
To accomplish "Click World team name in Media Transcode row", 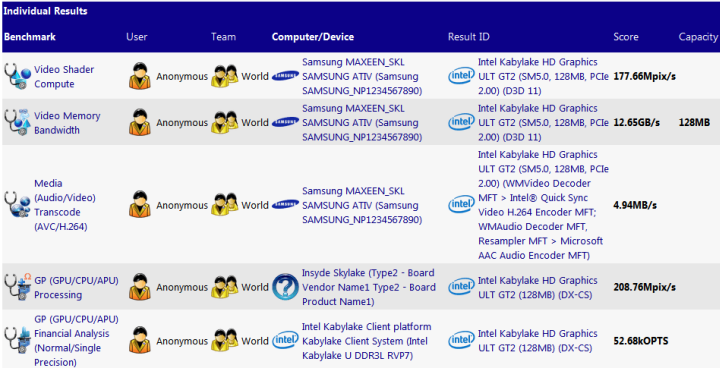I will (255, 205).
